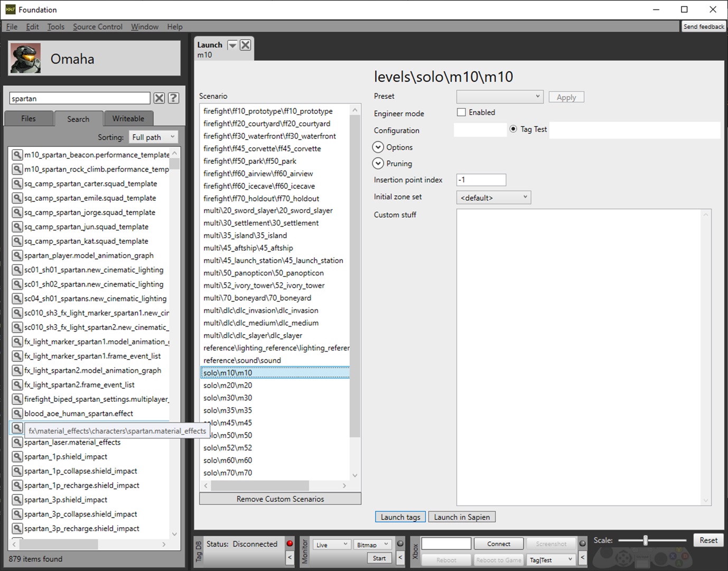728x571 pixels.
Task: Collapse Xbox panel with arrow button
Action: [582, 557]
